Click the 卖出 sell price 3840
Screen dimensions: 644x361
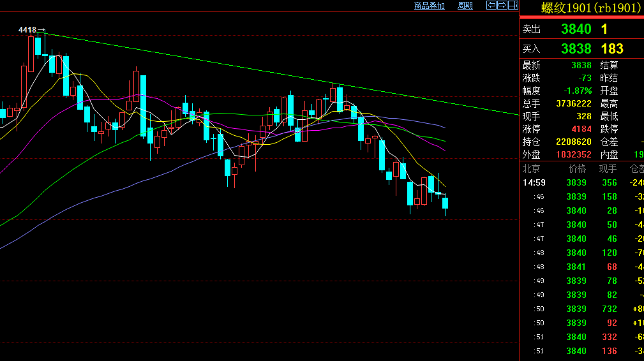[576, 29]
